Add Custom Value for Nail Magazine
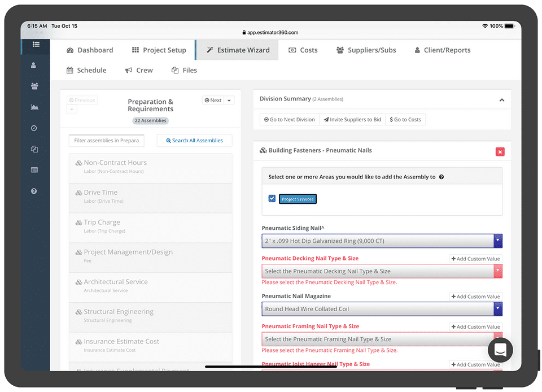 pyautogui.click(x=475, y=297)
